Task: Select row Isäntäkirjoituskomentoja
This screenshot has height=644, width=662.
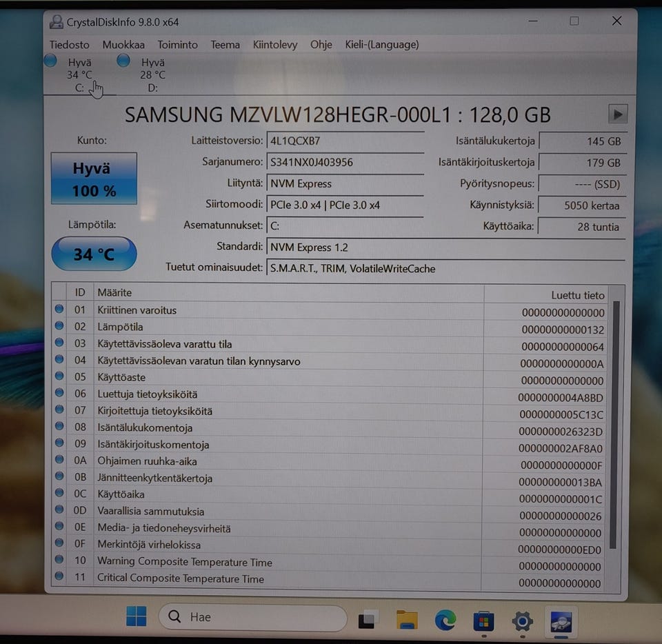Action: [330, 445]
